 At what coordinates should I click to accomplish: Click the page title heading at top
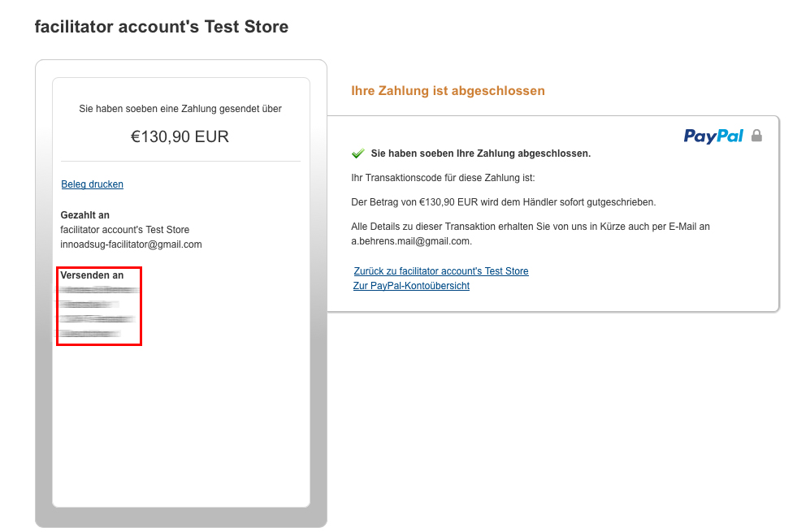(161, 27)
